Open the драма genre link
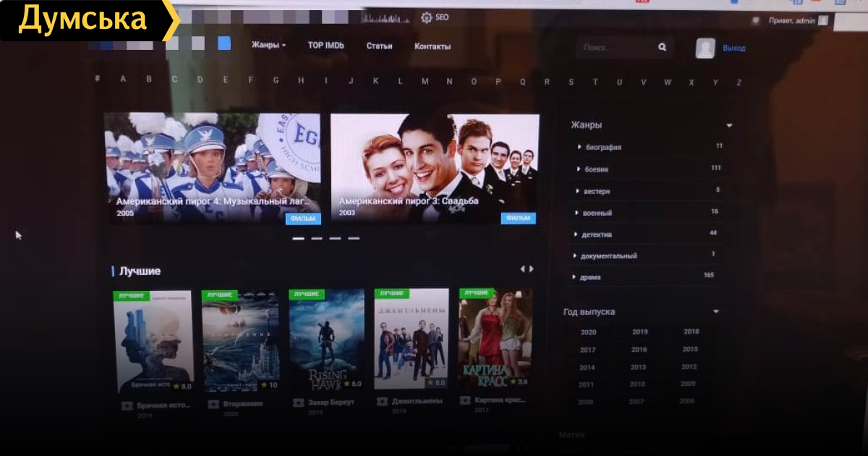 point(590,277)
